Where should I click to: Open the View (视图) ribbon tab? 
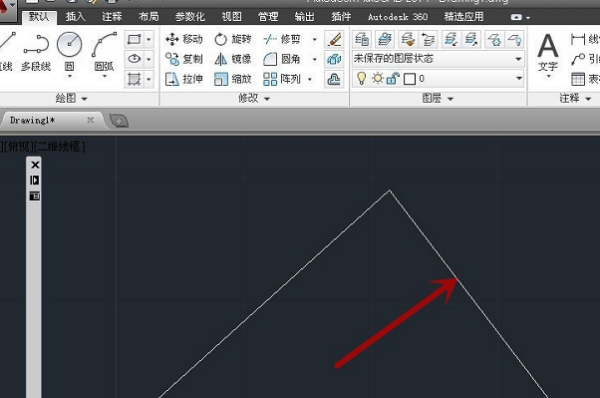(x=232, y=17)
